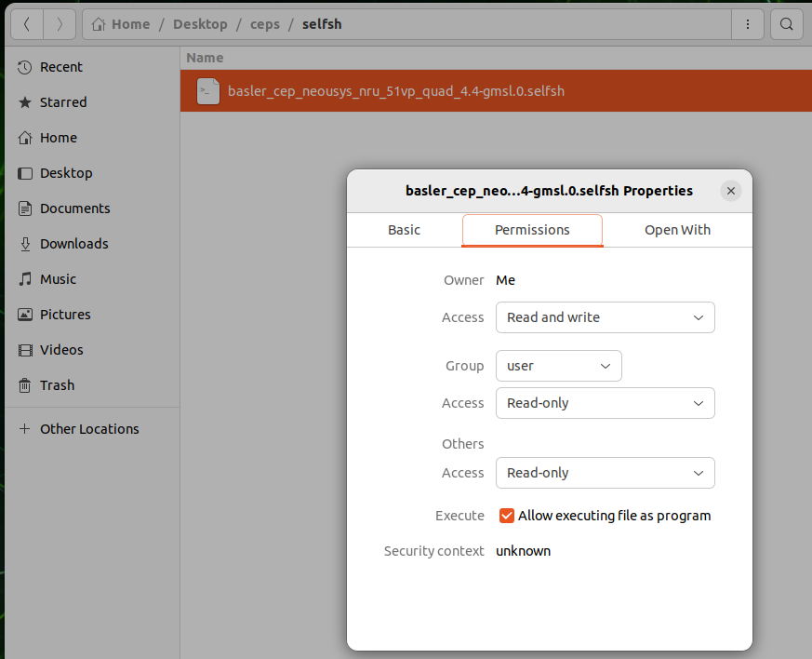Open the Trash location
Screen dimensions: 812x659
point(57,385)
